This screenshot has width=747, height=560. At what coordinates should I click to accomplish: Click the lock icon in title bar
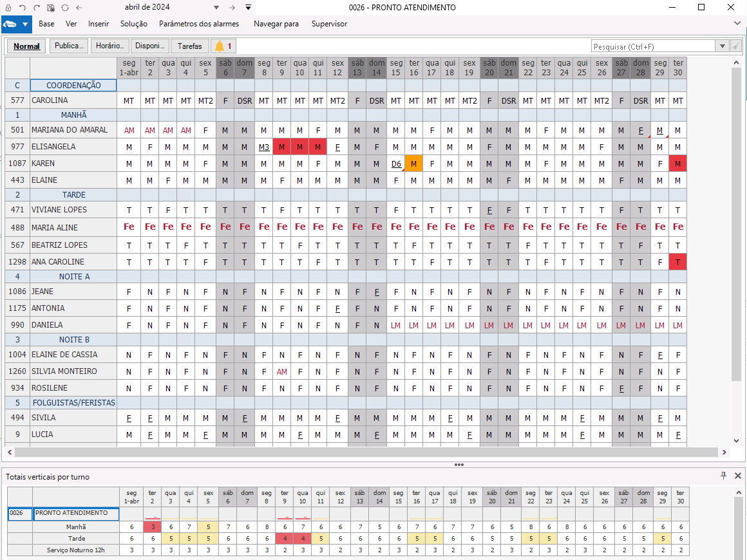point(8,8)
